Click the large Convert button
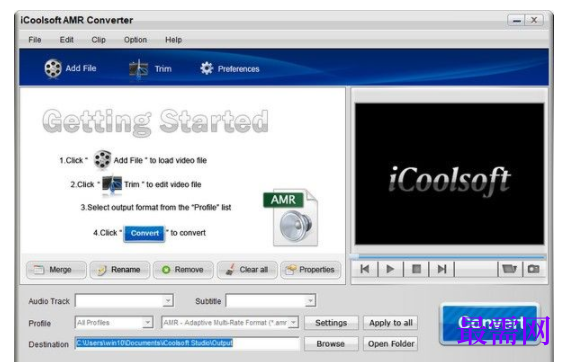The height and width of the screenshot is (362, 569). [x=489, y=324]
